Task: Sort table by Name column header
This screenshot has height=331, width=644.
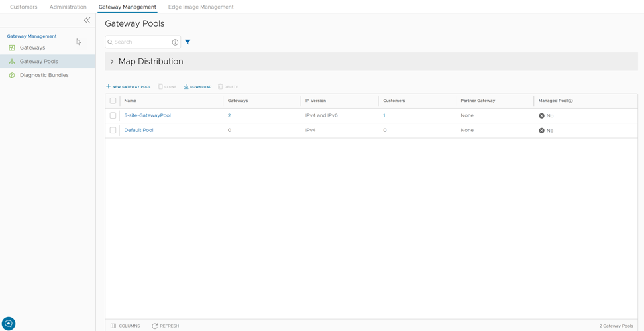Action: [x=131, y=101]
